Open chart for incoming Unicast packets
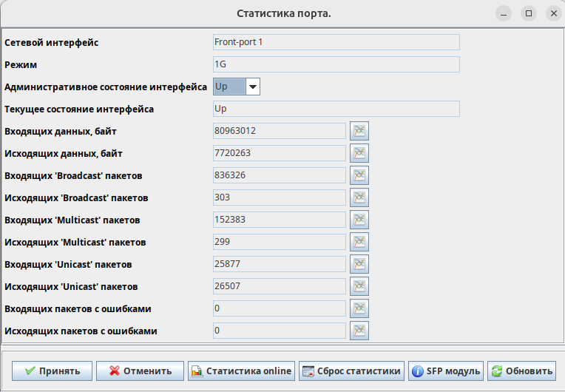Viewport: 565px width, 392px height. (359, 264)
